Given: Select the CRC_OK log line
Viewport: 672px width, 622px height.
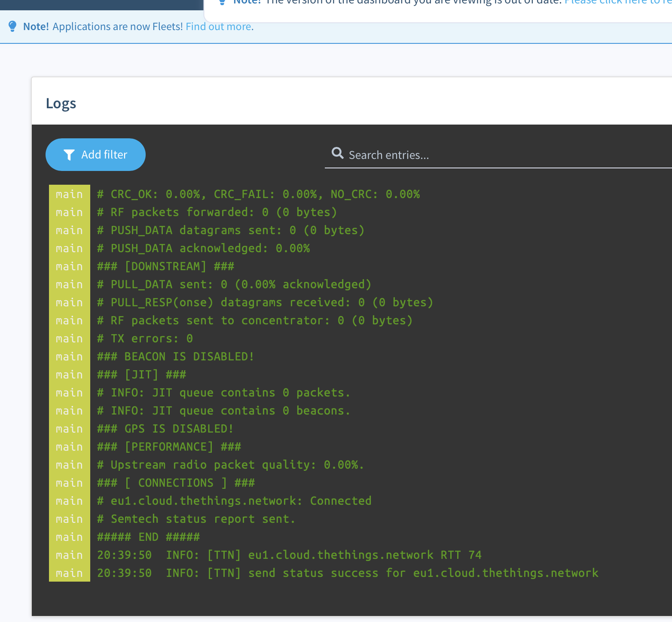Looking at the screenshot, I should [x=258, y=194].
